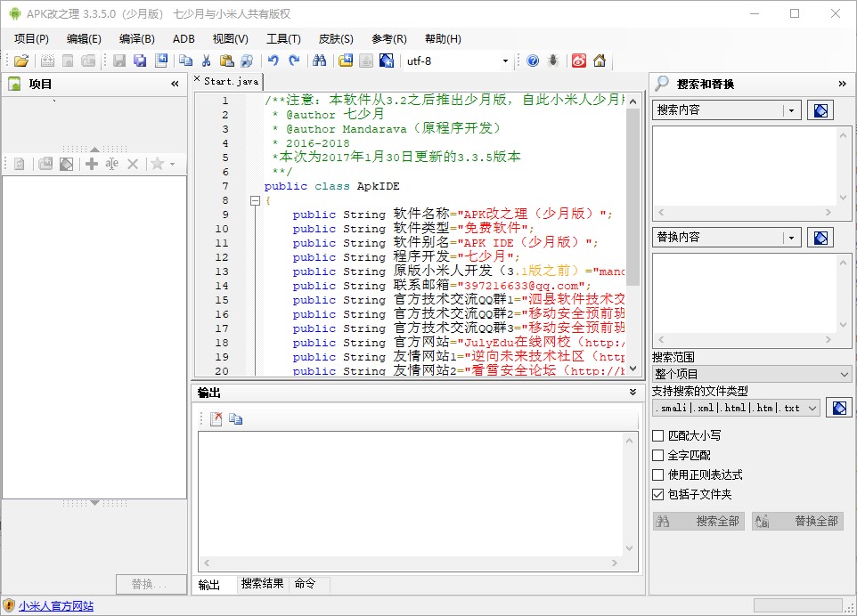Screen dimensions: 857x616
Task: Collapse the 搜索和替换 panel with double chevron
Action: tap(842, 84)
